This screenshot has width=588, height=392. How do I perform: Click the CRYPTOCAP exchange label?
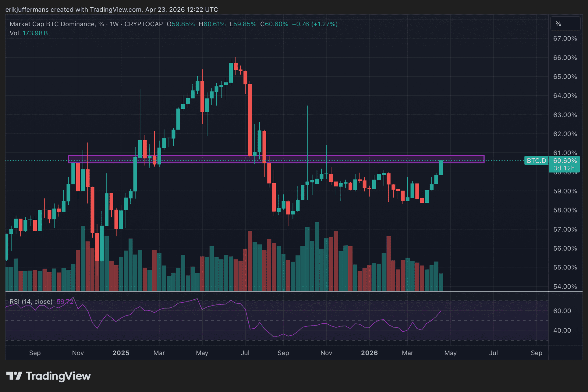[143, 24]
